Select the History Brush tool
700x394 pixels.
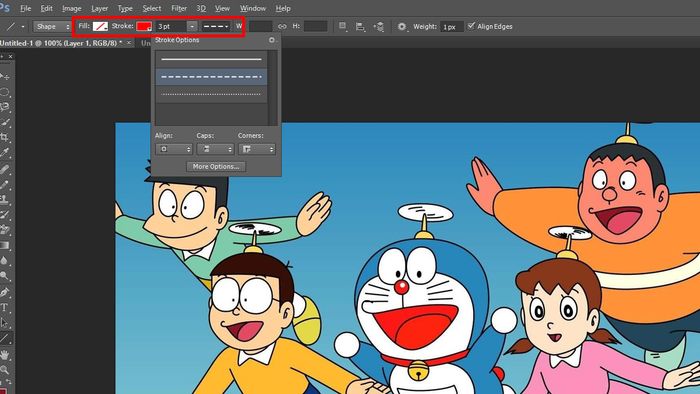click(4, 215)
